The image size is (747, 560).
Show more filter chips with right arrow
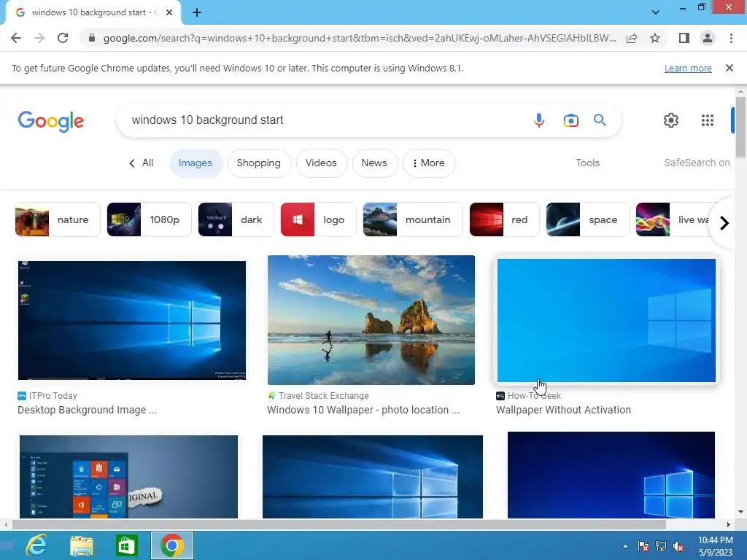pos(724,223)
